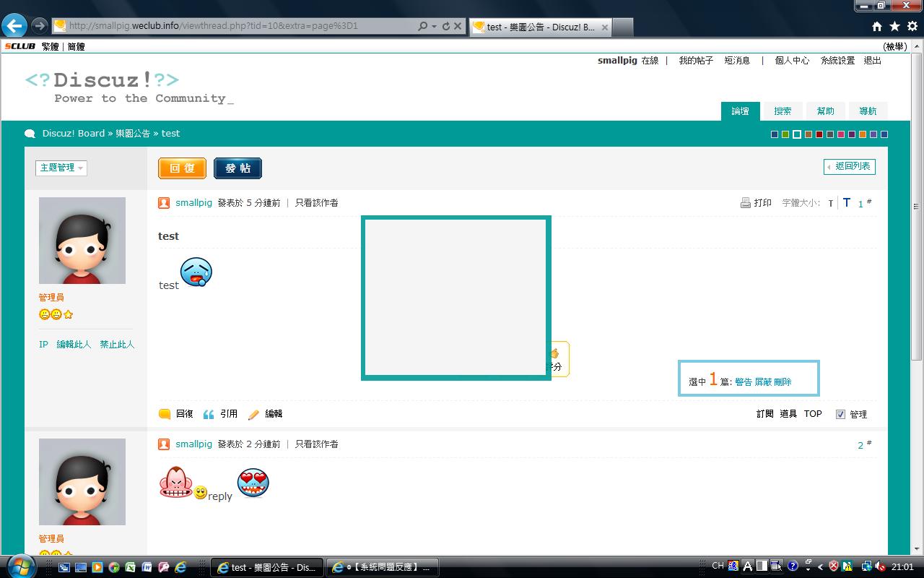Open the 主題管理 dropdown

tap(61, 168)
